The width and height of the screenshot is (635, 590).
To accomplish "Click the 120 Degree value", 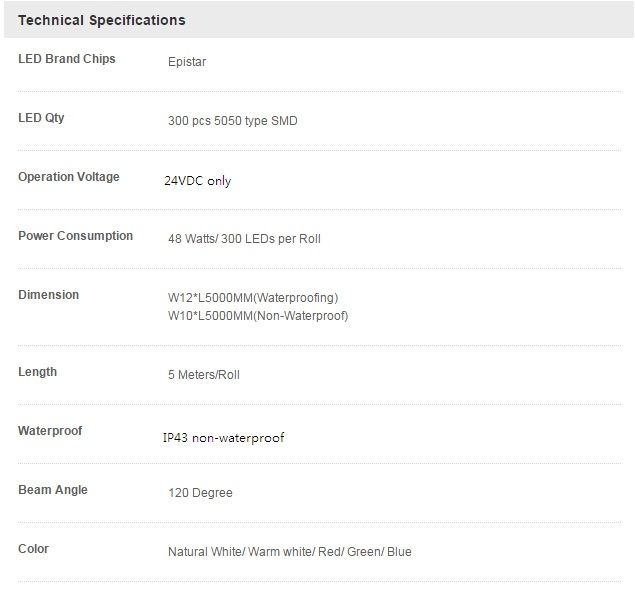I will [200, 493].
